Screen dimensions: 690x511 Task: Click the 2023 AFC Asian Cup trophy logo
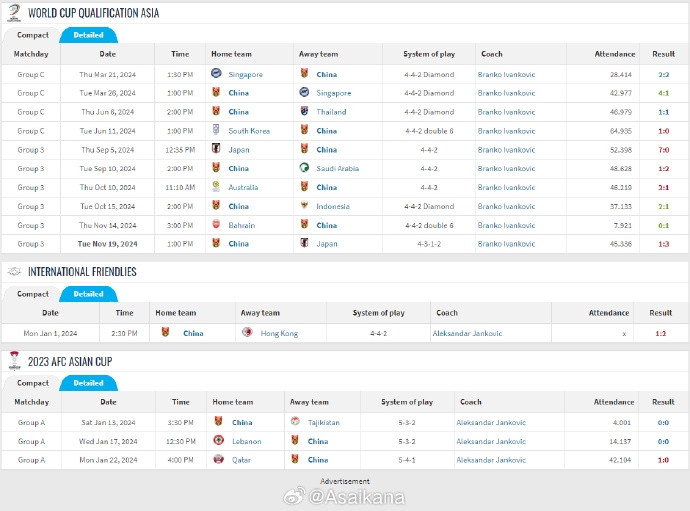pos(14,361)
